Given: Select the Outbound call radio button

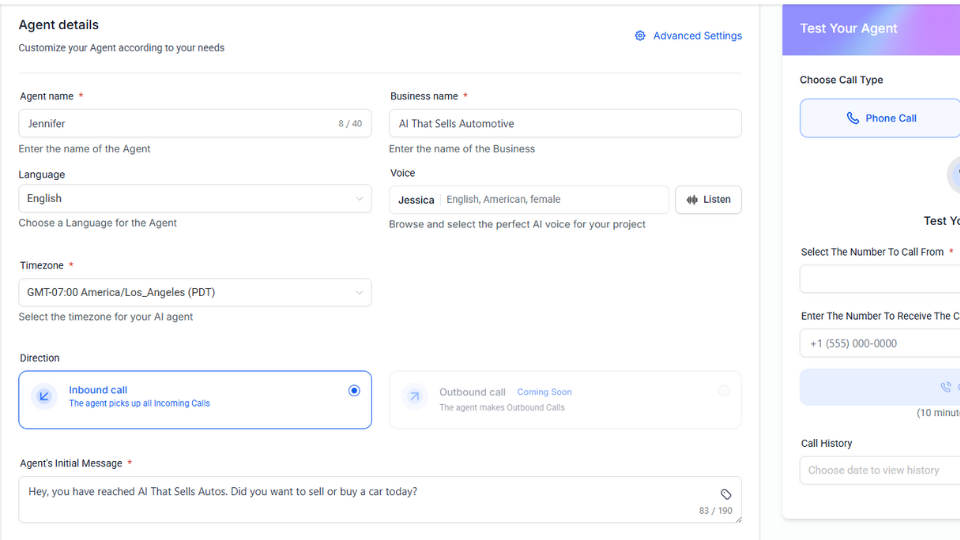Looking at the screenshot, I should (x=724, y=391).
